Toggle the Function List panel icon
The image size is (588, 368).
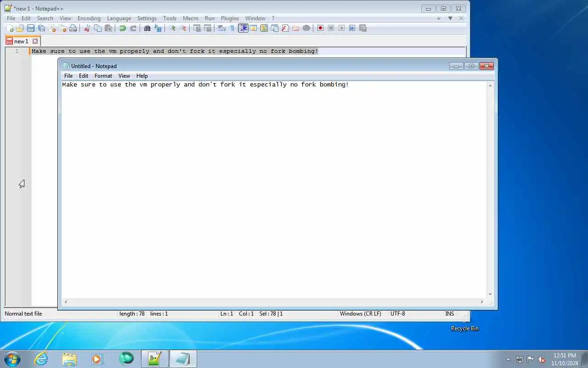point(285,28)
